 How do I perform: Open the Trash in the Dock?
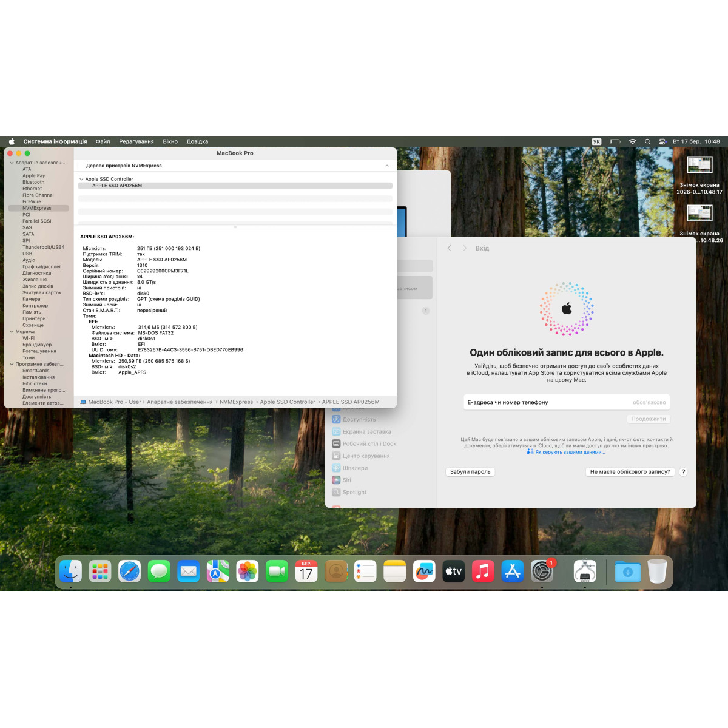[657, 571]
